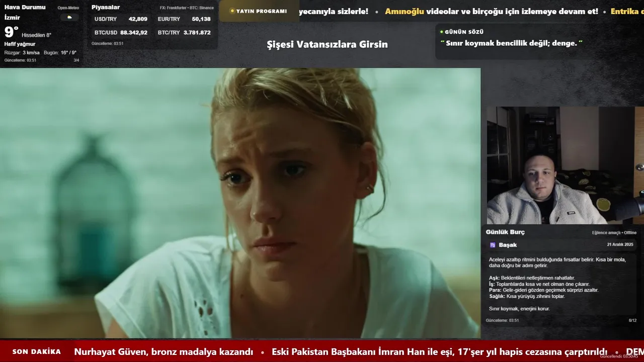Click the Piyasalar Güncelleme 03:51 timestamp

click(x=107, y=44)
